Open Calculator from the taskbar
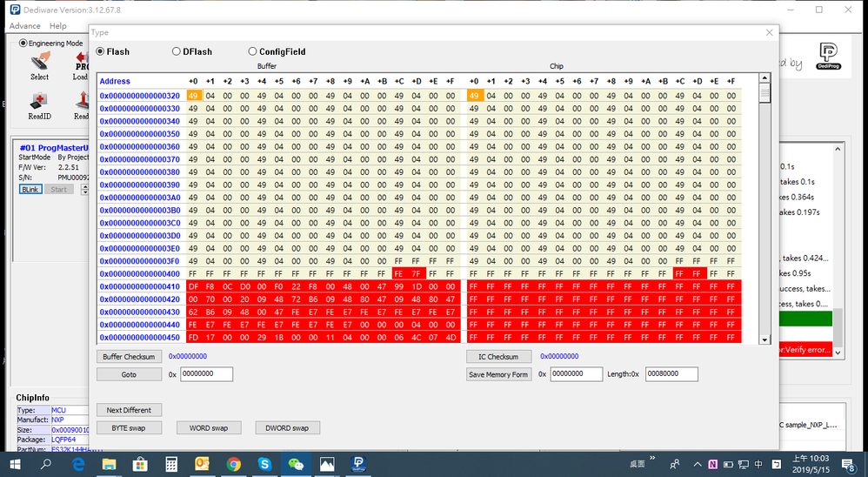Viewport: 868px width, 477px height. [171, 464]
